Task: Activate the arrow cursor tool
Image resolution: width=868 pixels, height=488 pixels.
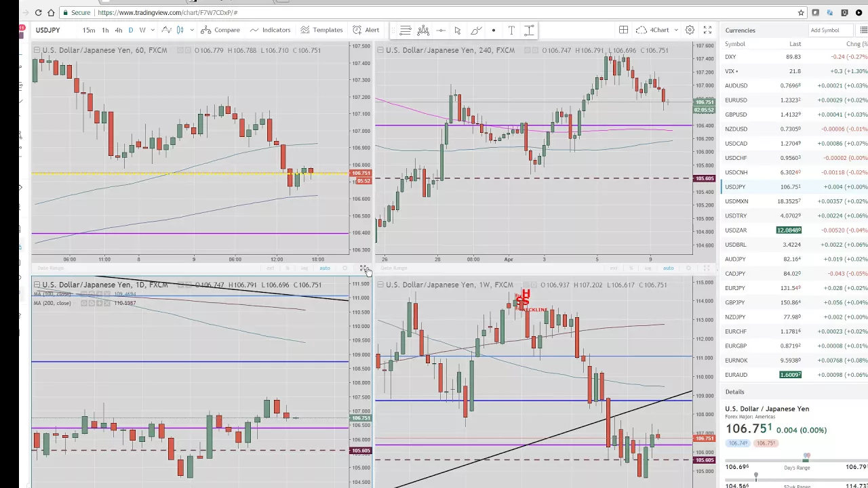Action: point(458,30)
